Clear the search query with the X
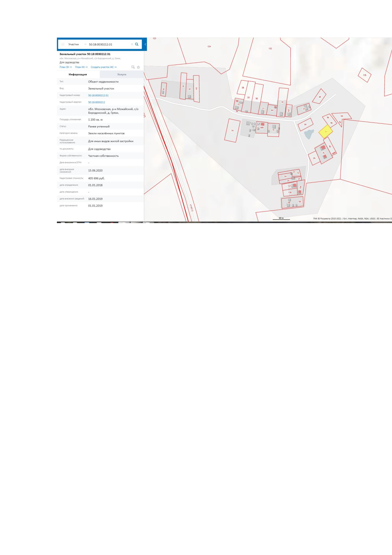 click(x=132, y=44)
